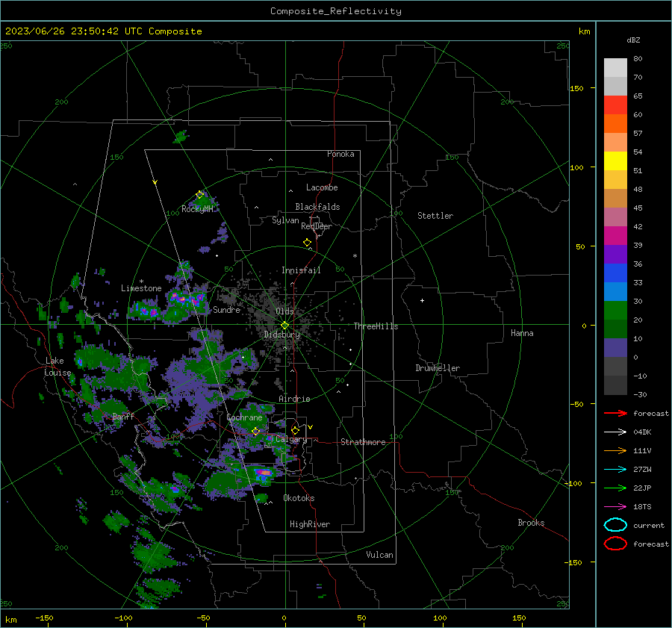Pick the lightest gray swatch next to 80
The width and height of the screenshot is (672, 628).
[x=615, y=68]
